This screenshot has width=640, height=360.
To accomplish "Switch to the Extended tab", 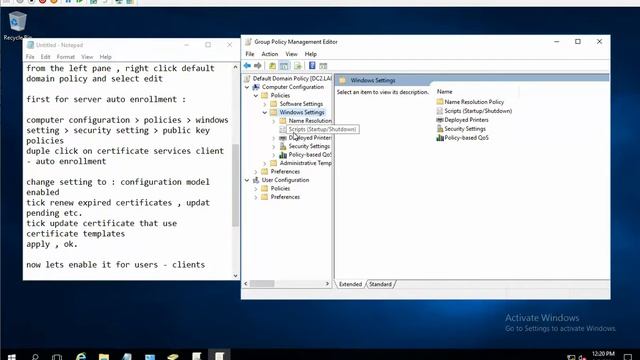I will pos(350,284).
